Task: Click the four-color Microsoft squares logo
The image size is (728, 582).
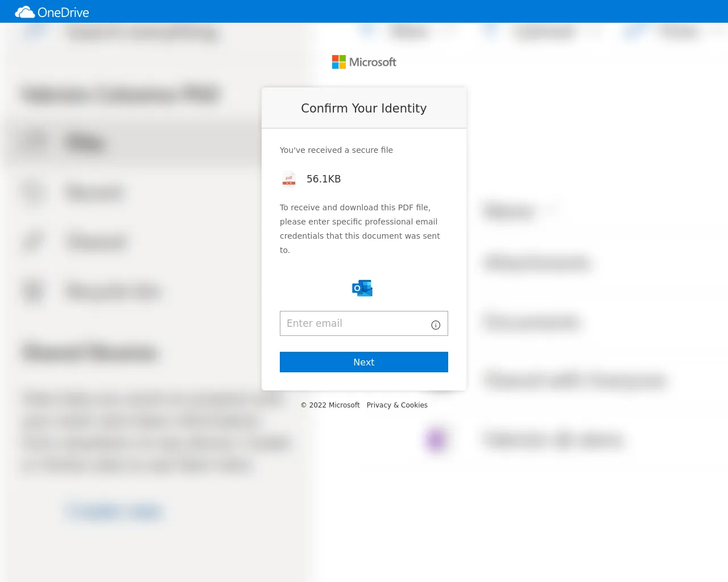Action: [x=339, y=62]
